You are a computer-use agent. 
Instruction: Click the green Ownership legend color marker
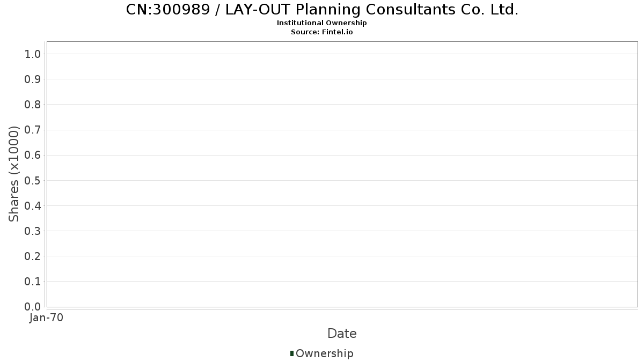292,353
